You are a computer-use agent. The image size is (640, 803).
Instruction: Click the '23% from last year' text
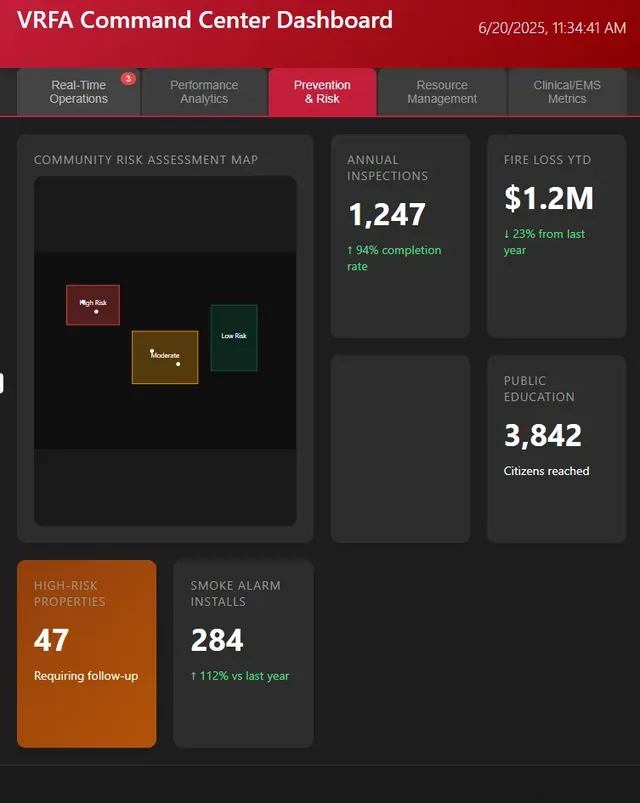pos(544,242)
